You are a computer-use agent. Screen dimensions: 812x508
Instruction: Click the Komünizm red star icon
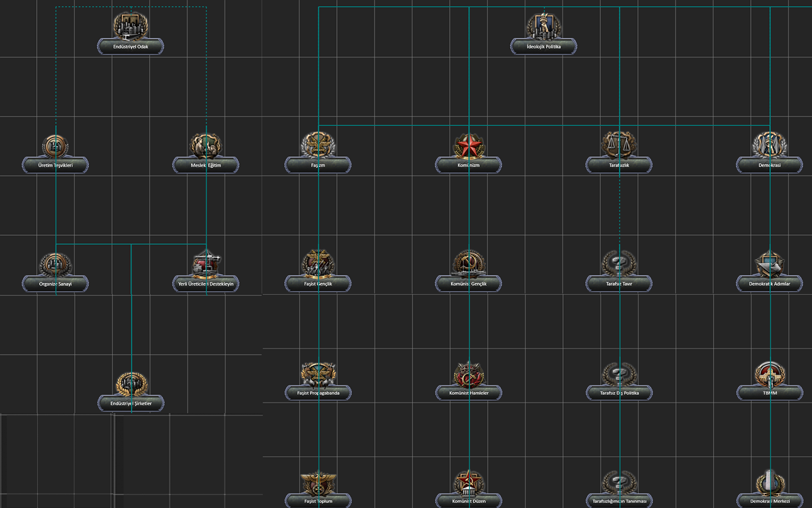(469, 145)
